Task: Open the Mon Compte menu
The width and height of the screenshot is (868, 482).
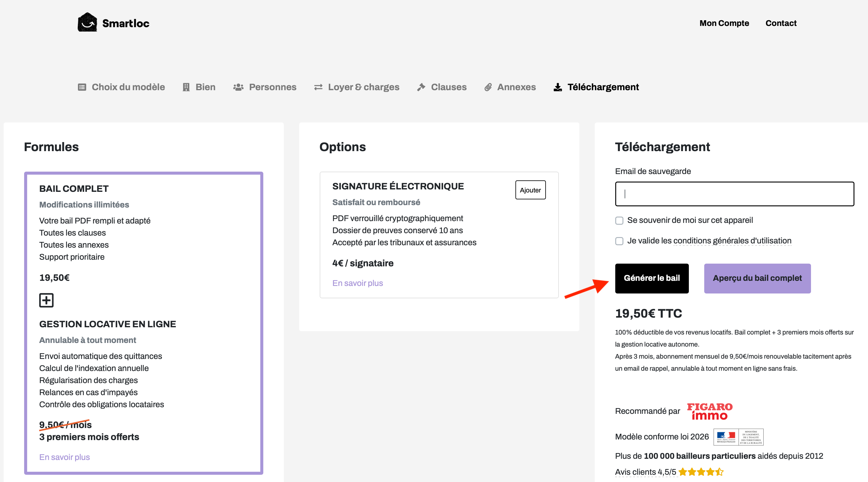Action: (724, 23)
